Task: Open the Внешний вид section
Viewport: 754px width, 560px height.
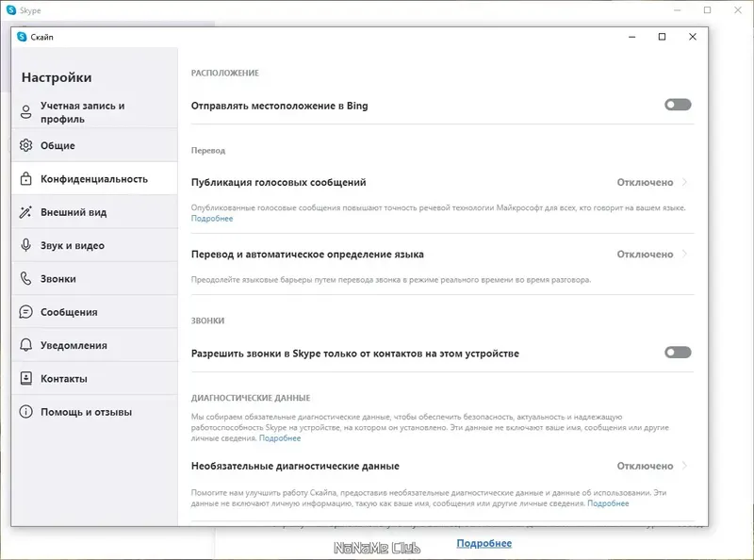Action: point(95,212)
